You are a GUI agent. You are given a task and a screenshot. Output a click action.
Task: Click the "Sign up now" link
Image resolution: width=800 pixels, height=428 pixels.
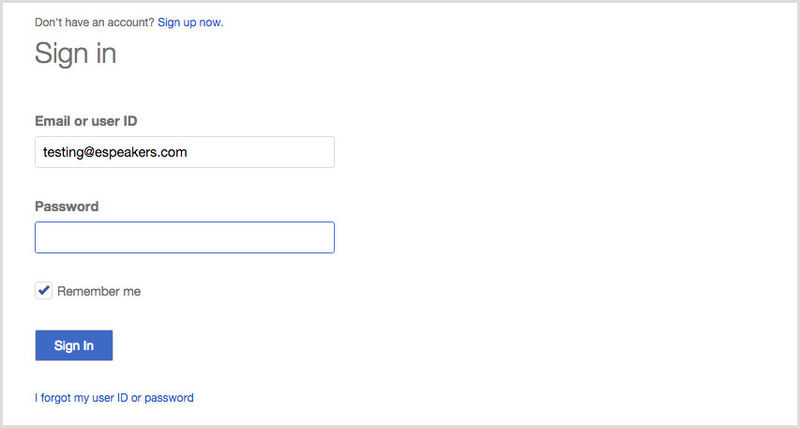190,22
